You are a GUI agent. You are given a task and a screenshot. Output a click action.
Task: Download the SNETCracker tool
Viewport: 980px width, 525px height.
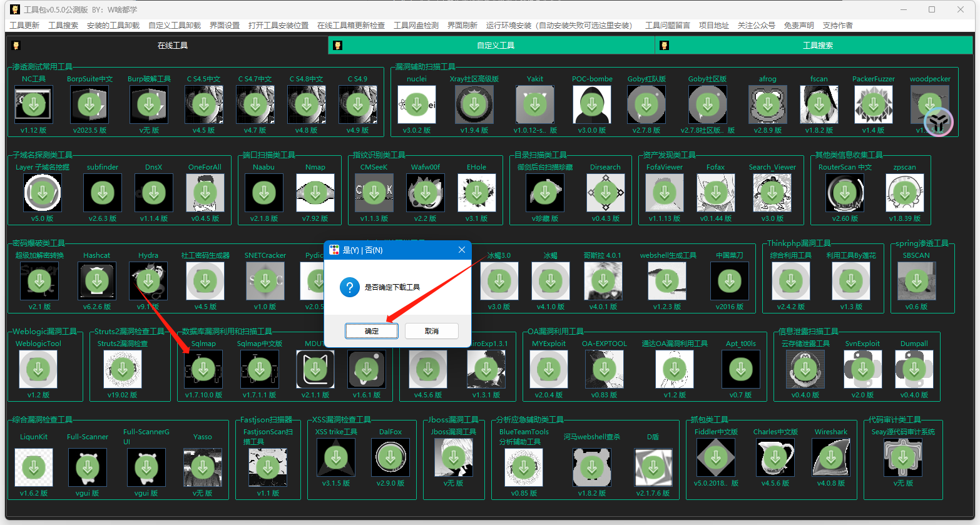(x=265, y=281)
